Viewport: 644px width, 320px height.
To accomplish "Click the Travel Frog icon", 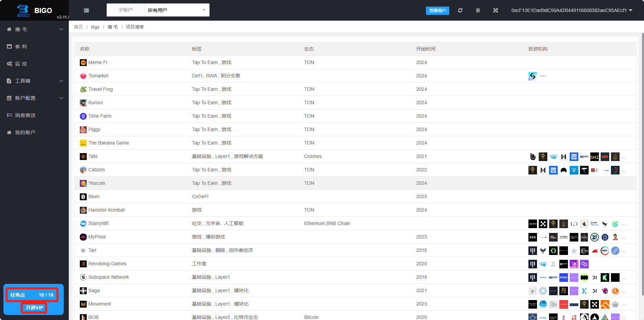I will (83, 89).
